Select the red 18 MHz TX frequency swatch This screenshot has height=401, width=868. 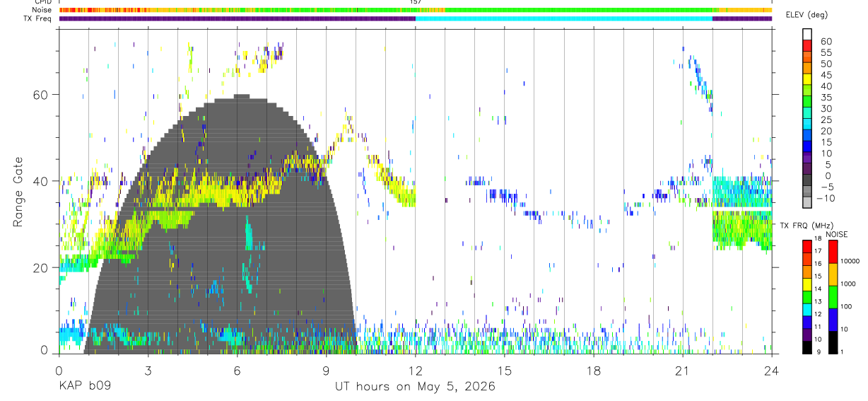[807, 245]
